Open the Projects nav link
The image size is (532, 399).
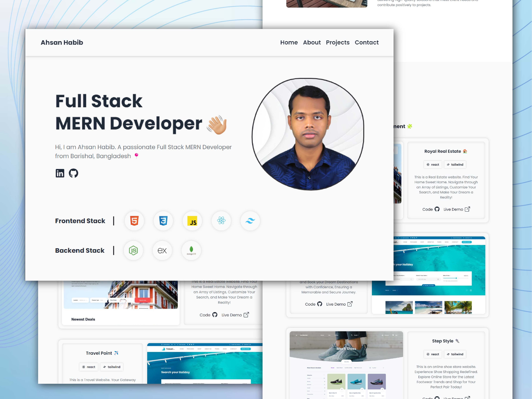pos(338,43)
